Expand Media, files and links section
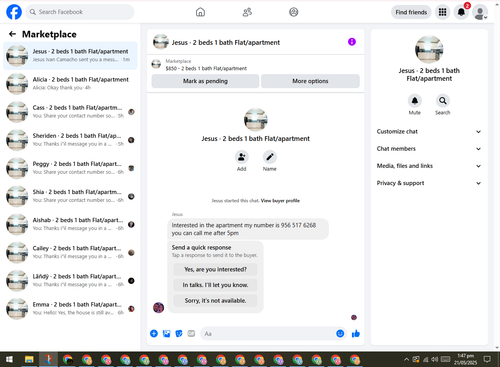The height and width of the screenshot is (367, 500). (429, 166)
